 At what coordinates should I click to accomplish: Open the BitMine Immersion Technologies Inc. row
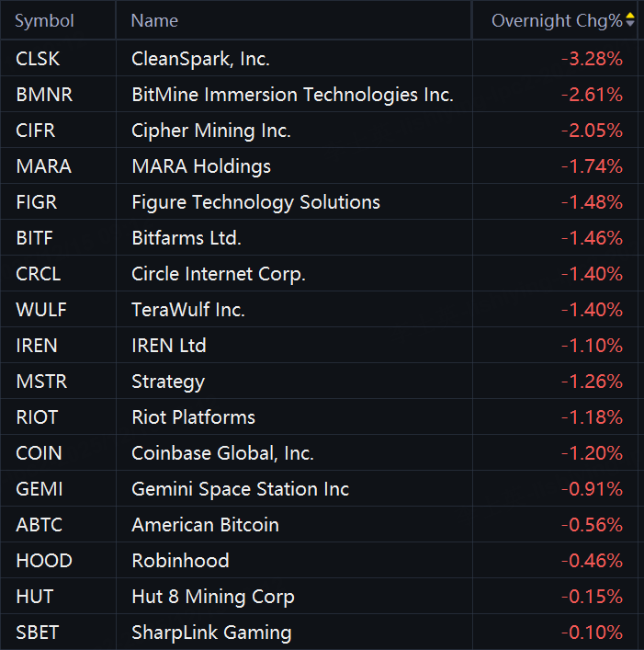[x=292, y=95]
